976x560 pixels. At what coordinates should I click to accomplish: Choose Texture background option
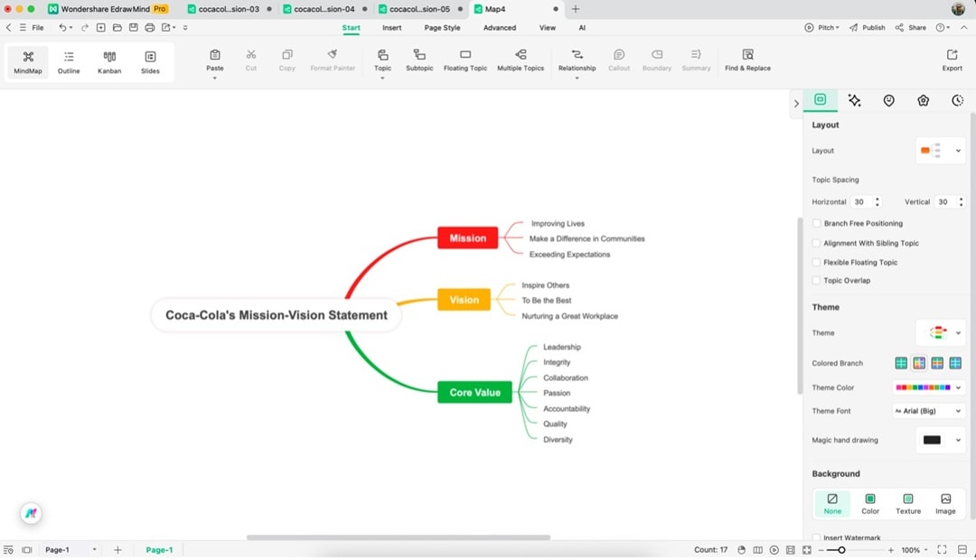(908, 503)
